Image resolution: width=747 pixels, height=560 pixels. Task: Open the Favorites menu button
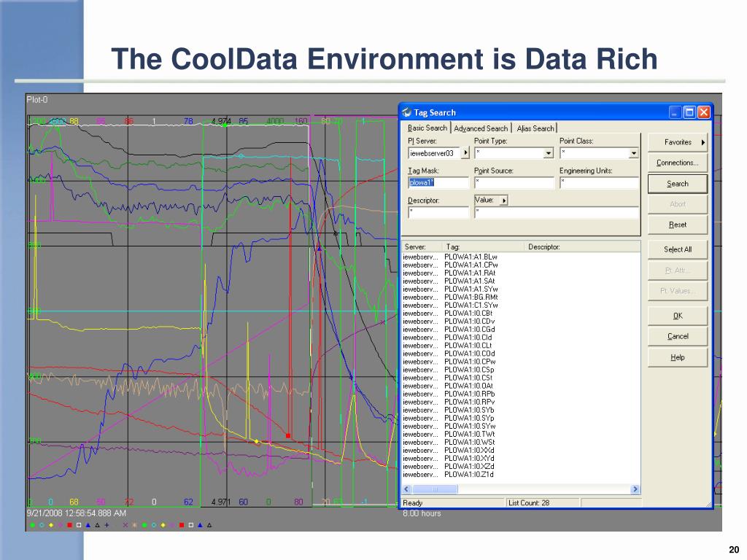point(678,142)
